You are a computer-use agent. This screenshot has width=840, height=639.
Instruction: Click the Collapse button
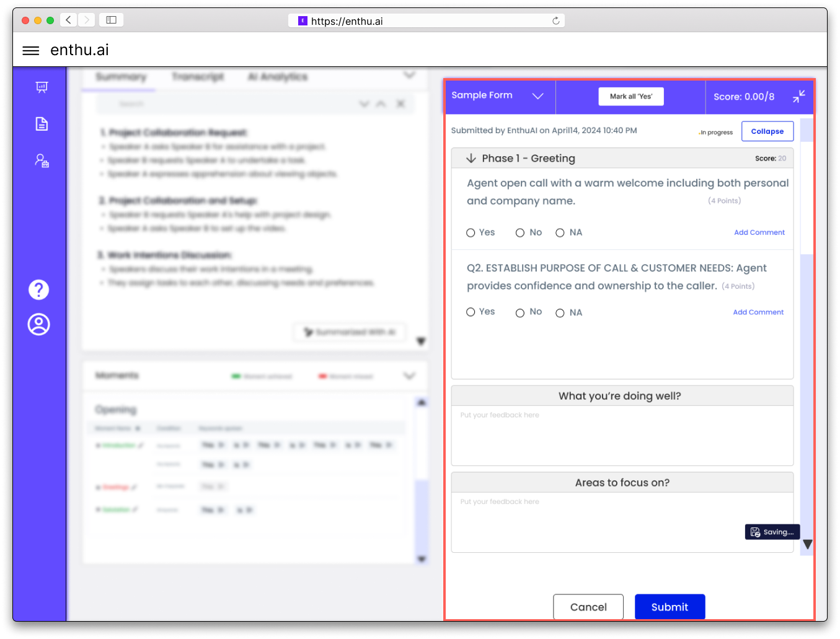pos(767,131)
